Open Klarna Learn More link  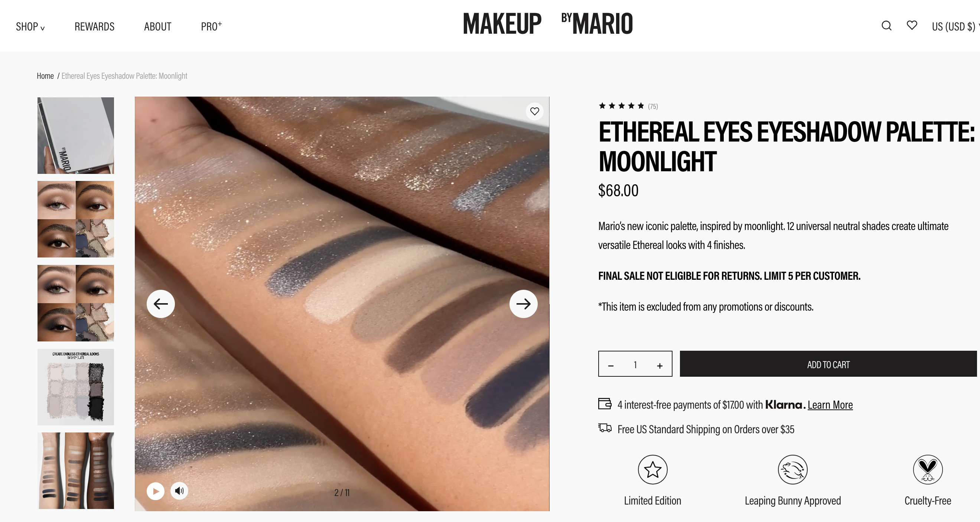click(830, 405)
